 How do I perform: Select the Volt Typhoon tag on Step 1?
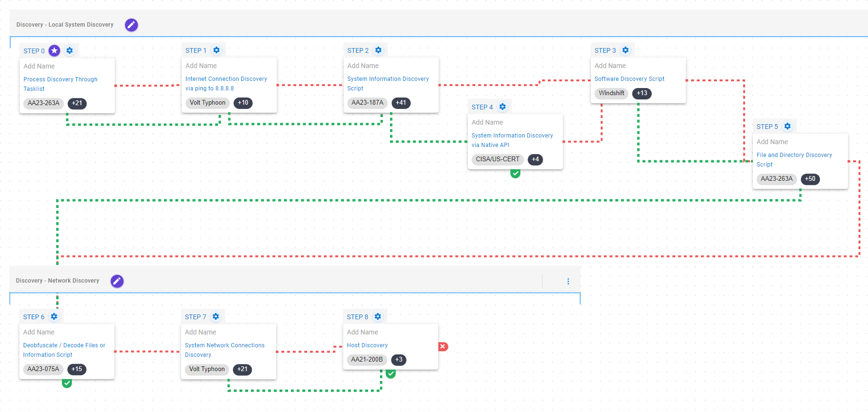pos(207,103)
